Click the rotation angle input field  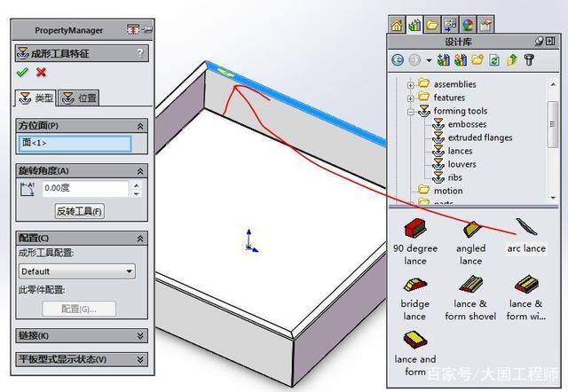click(85, 188)
